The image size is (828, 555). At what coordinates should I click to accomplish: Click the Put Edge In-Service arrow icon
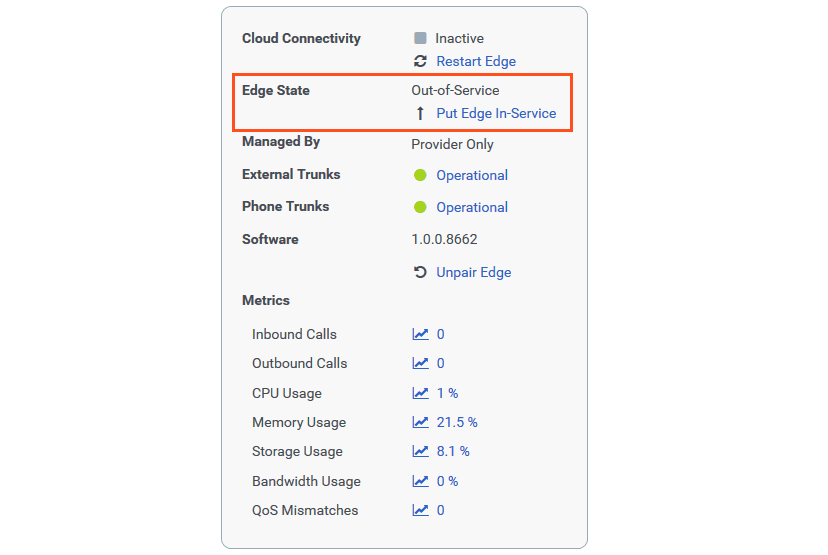(420, 114)
